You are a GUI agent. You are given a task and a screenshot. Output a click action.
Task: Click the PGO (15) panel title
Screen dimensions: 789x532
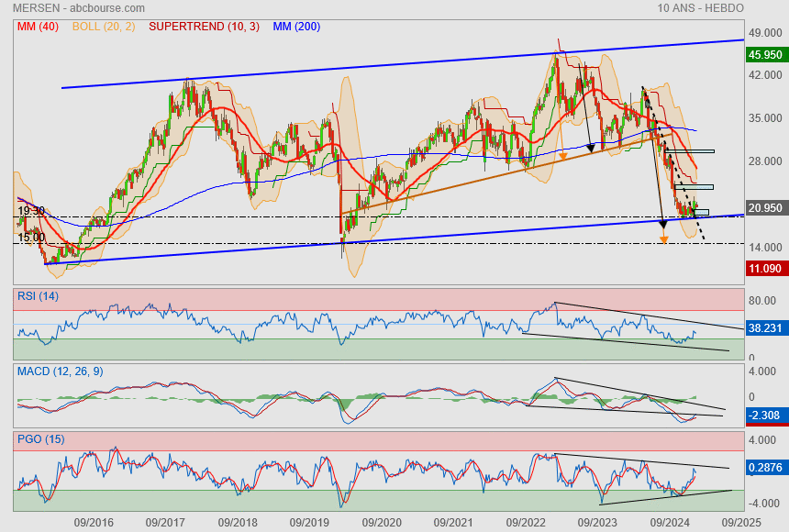pyautogui.click(x=41, y=439)
